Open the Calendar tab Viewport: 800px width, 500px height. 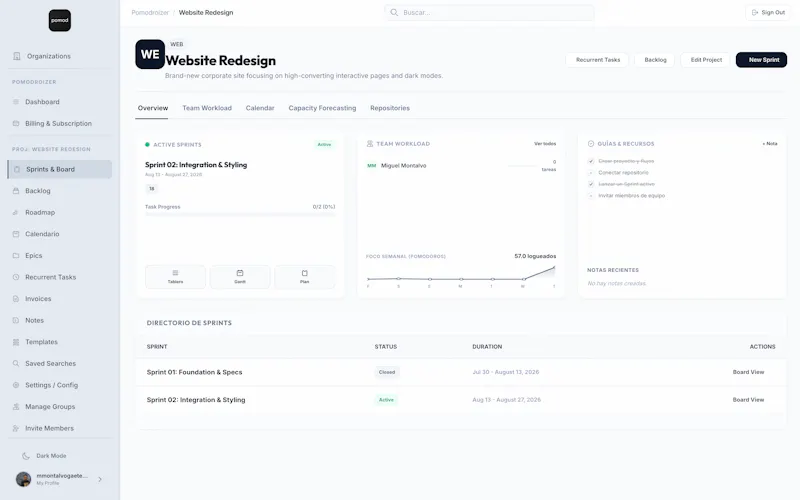(260, 108)
